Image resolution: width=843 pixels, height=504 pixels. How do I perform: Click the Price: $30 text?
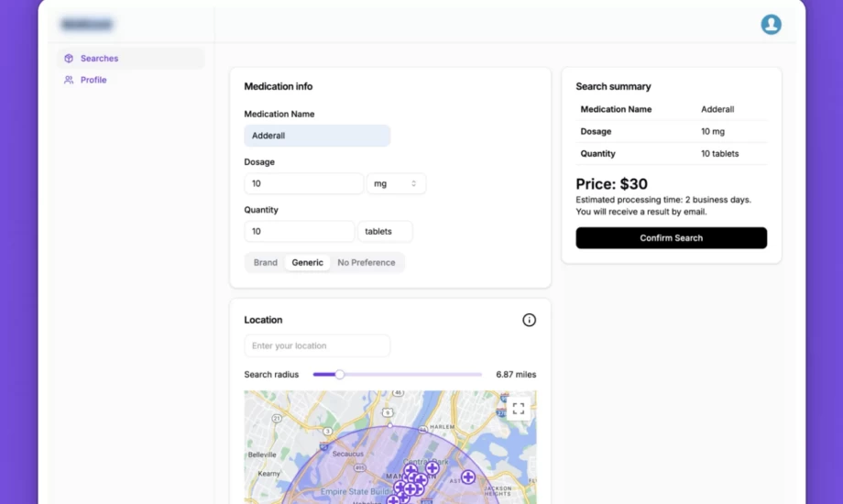611,184
